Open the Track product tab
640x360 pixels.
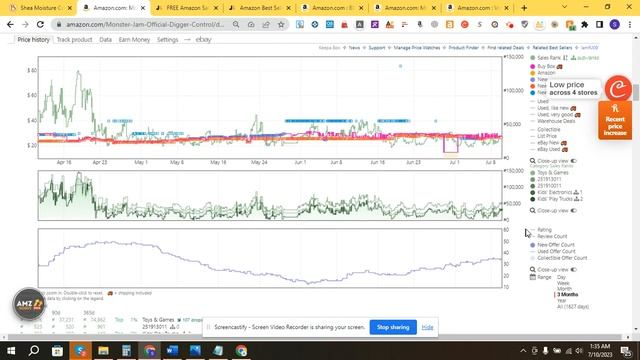74,40
